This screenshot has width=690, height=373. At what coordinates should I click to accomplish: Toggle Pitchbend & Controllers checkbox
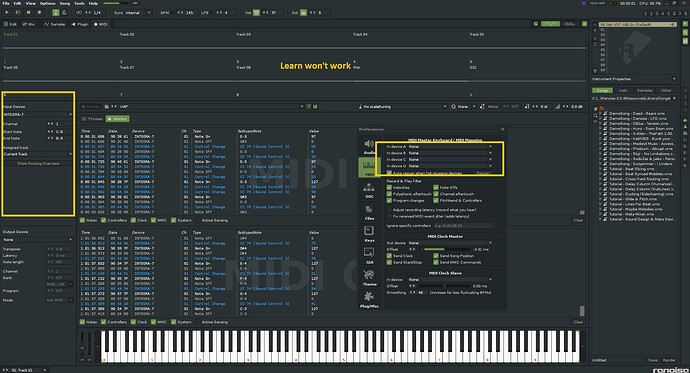[436, 200]
